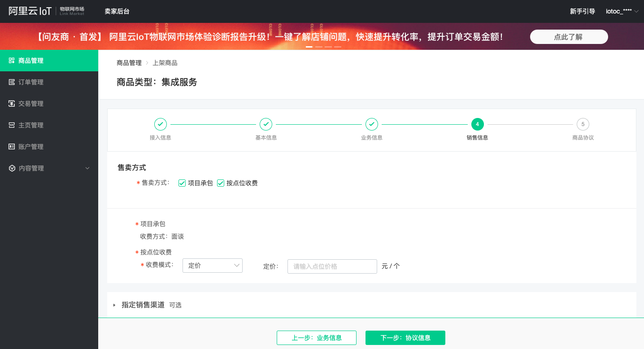
Task: Click the 上架商品 breadcrumb text
Action: 165,63
